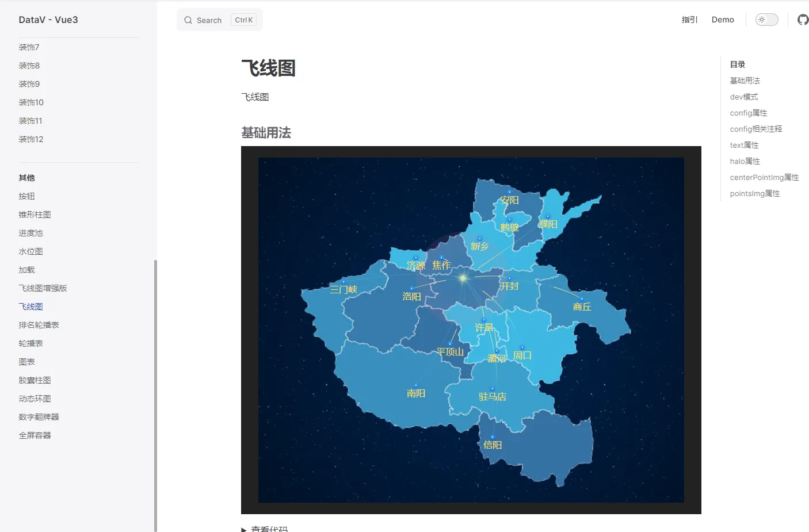This screenshot has height=532, width=809.
Task: Click the DataV - Vue3 site title
Action: (48, 20)
